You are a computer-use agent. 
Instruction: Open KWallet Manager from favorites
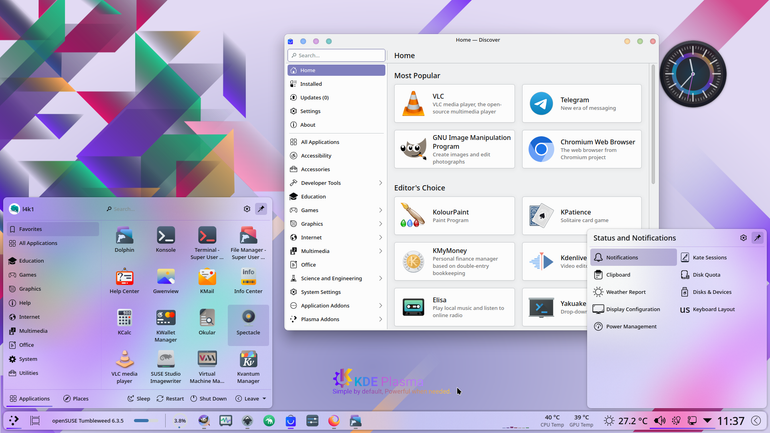(x=165, y=325)
